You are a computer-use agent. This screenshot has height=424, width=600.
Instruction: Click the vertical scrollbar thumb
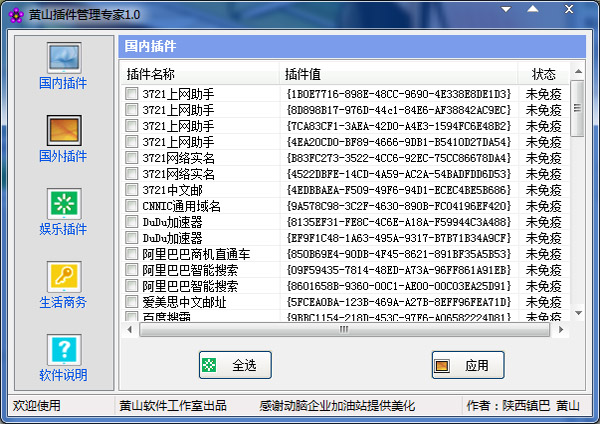click(577, 108)
